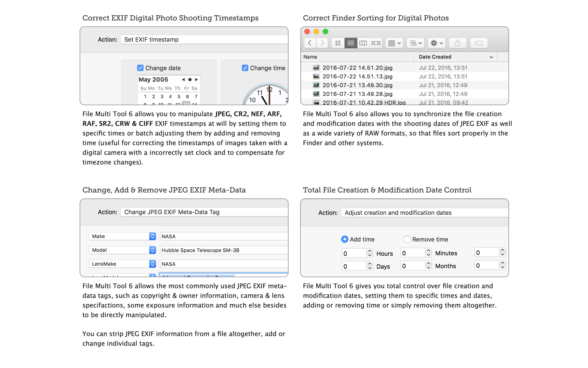588x368 pixels.
Task: Select file 2016-07-22 14.51.13.jpg
Action: pyautogui.click(x=357, y=76)
